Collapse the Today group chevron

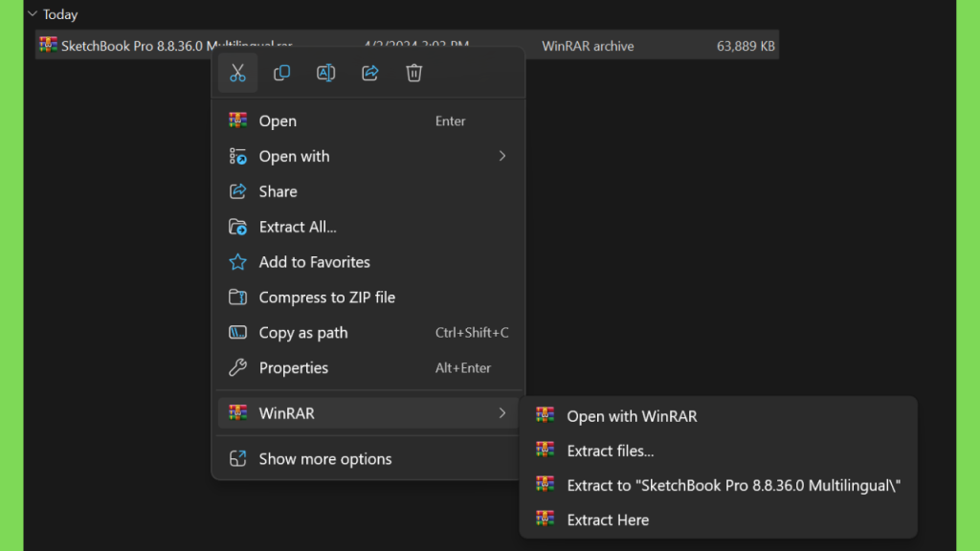tap(33, 13)
